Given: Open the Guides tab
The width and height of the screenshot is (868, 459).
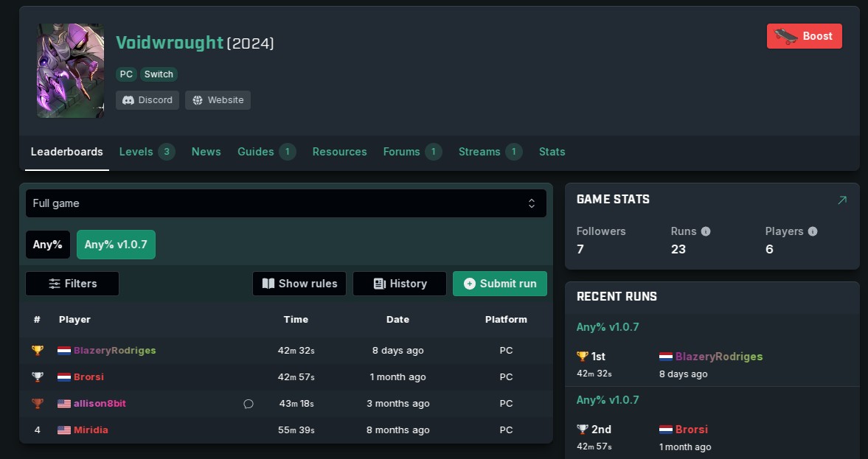Looking at the screenshot, I should 267,152.
